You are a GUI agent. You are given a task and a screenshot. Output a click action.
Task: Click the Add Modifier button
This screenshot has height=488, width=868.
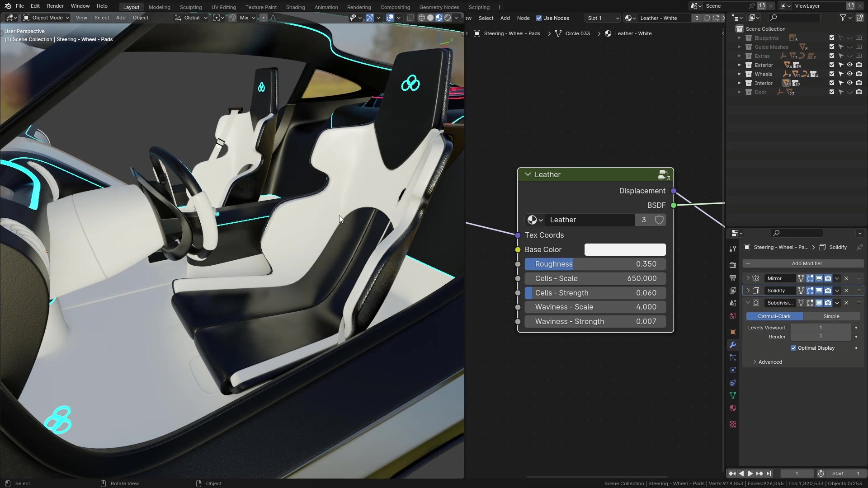803,263
